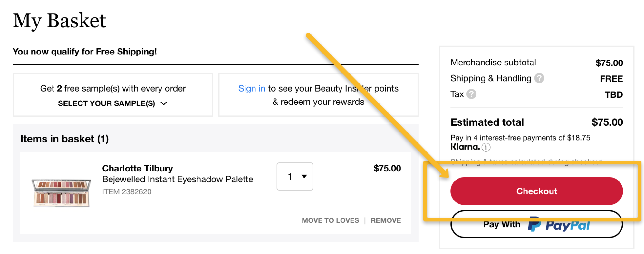The width and height of the screenshot is (644, 254).
Task: Click the PayPal logo icon
Action: [x=534, y=224]
